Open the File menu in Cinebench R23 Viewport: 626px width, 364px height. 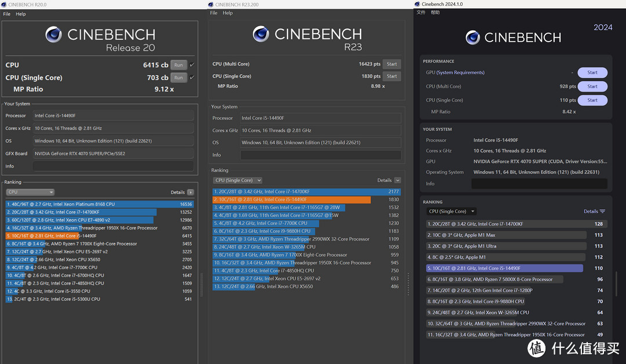pos(213,13)
